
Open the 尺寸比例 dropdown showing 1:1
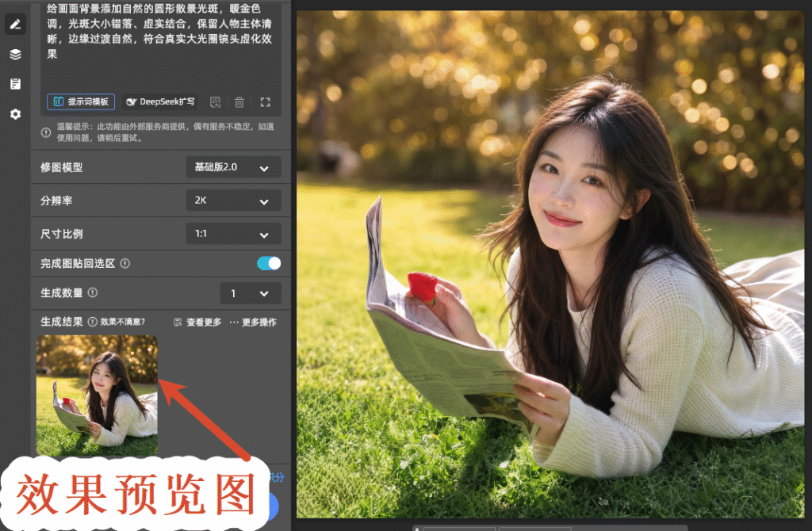pyautogui.click(x=234, y=234)
